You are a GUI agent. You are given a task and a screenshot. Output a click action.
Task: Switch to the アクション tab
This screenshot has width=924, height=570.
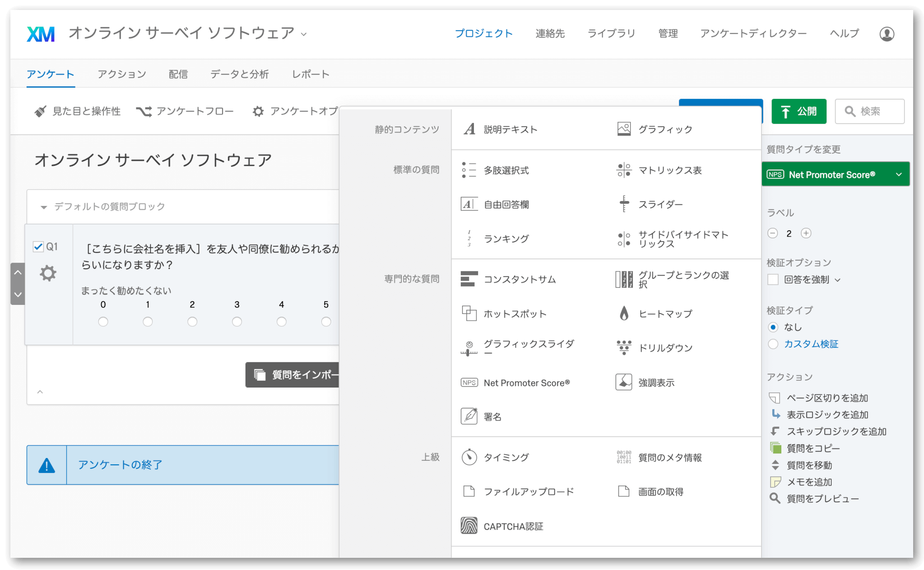coord(122,74)
